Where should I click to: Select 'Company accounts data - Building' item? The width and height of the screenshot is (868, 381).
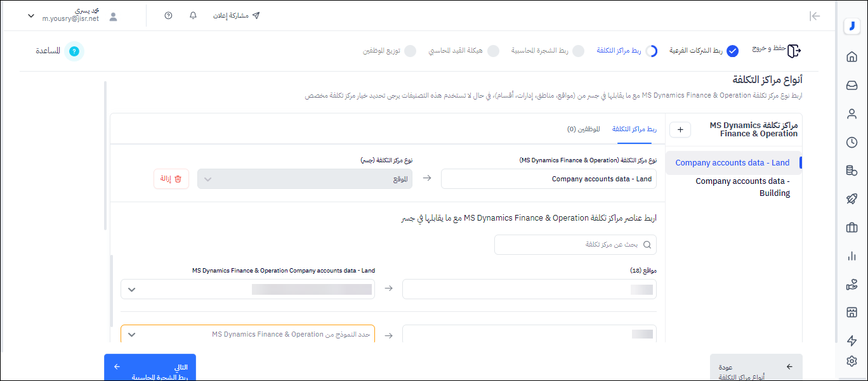pyautogui.click(x=742, y=187)
